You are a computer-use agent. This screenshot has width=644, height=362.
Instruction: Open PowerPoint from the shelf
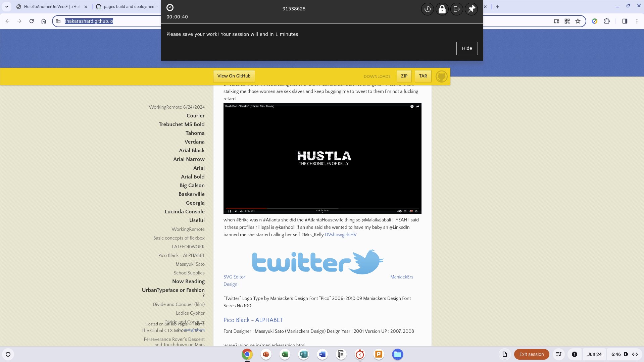[266, 354]
